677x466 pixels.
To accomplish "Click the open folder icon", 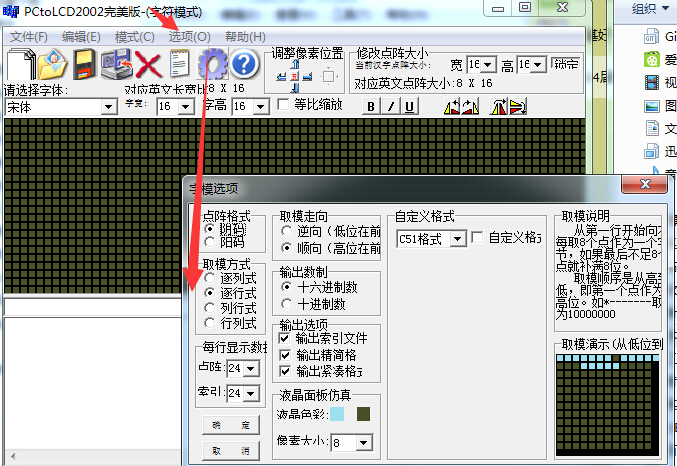I will click(x=51, y=65).
